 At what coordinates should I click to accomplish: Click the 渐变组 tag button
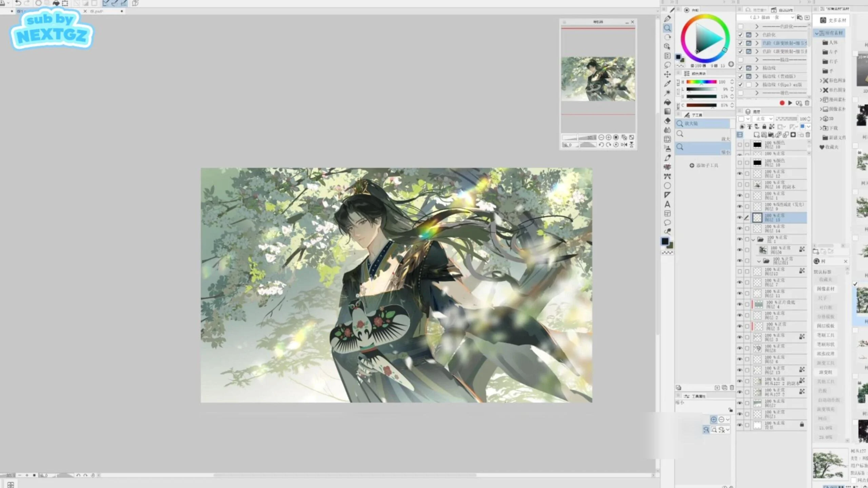point(826,372)
